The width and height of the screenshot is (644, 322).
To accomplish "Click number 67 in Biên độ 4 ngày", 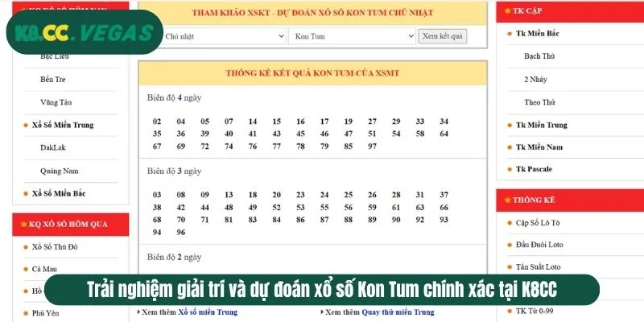I will tap(157, 147).
